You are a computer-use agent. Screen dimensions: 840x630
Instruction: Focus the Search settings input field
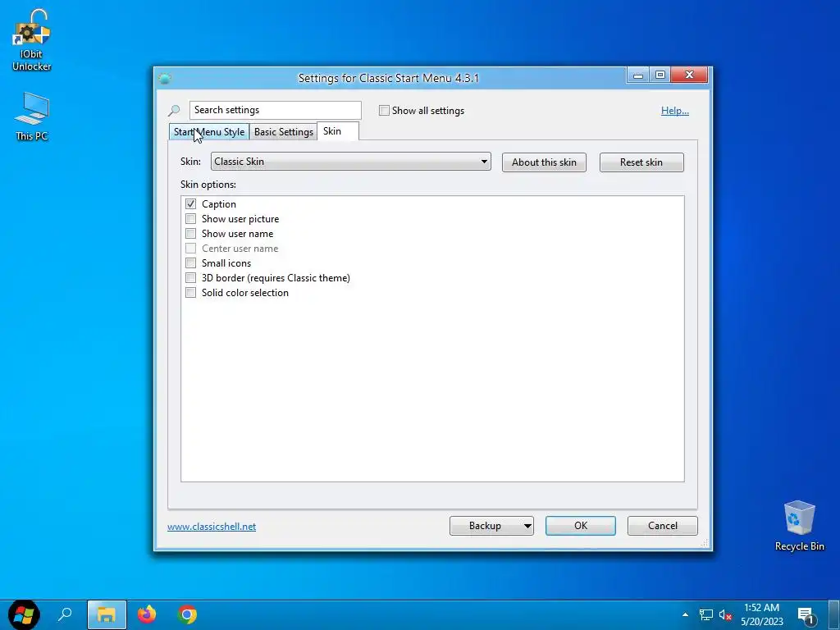pos(276,110)
